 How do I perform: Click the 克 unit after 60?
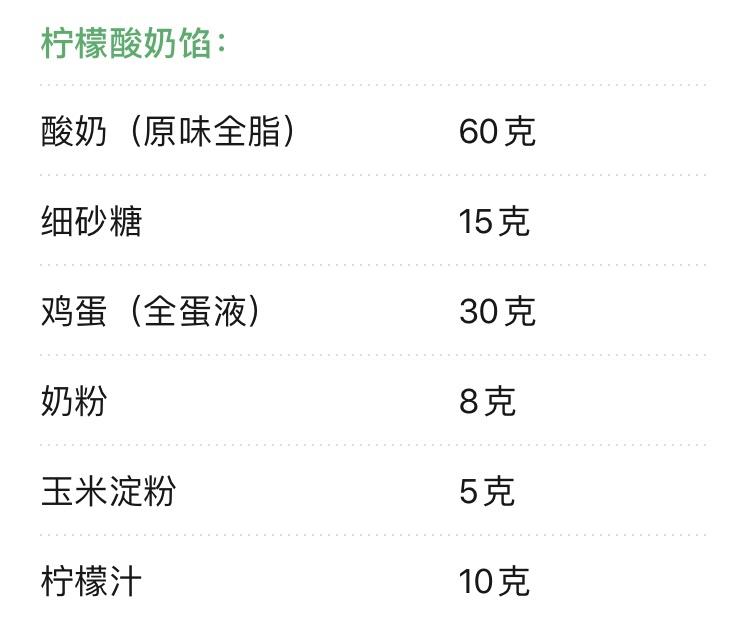520,131
